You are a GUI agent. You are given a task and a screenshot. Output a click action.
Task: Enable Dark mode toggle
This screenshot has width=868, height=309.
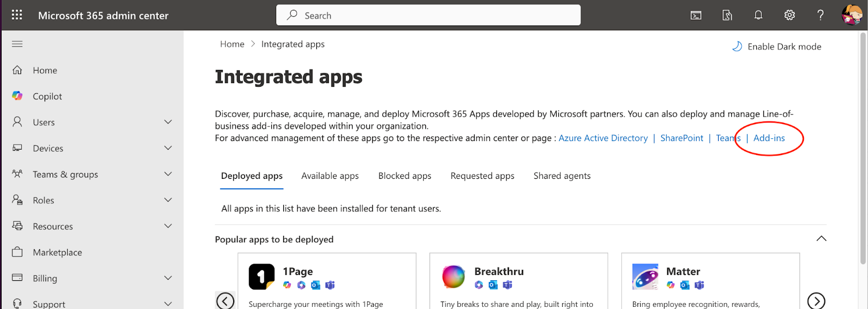[776, 47]
